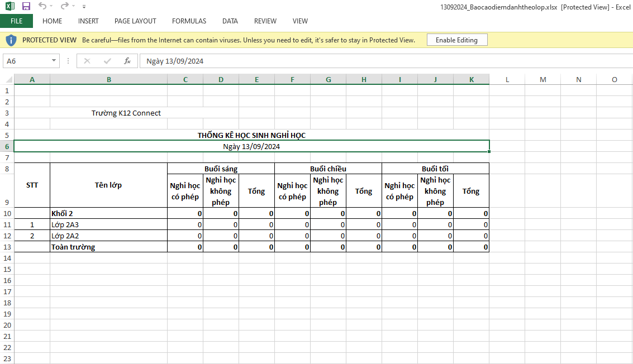The width and height of the screenshot is (633, 364).
Task: Open the Name Box dropdown arrow
Action: 54,61
